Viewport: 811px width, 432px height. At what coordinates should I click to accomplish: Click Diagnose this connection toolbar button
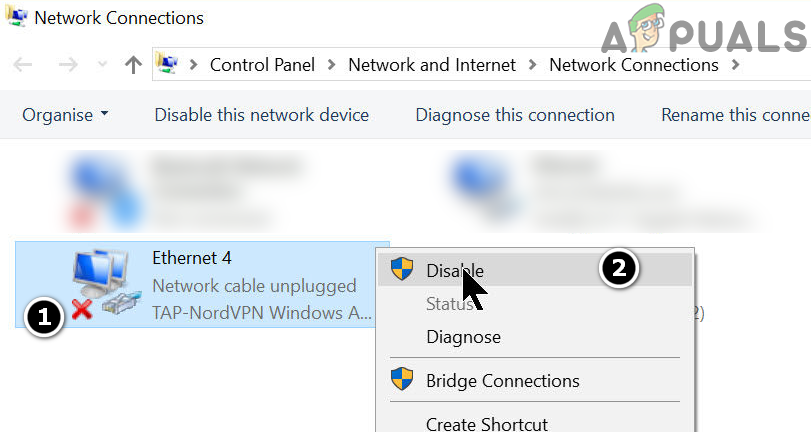pos(515,115)
